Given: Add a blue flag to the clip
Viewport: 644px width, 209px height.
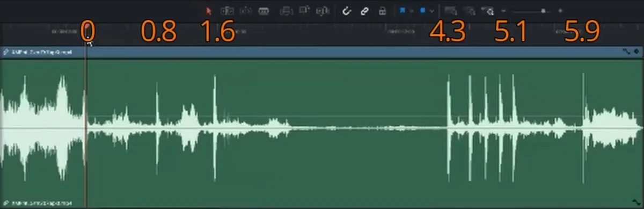Looking at the screenshot, I should [402, 10].
